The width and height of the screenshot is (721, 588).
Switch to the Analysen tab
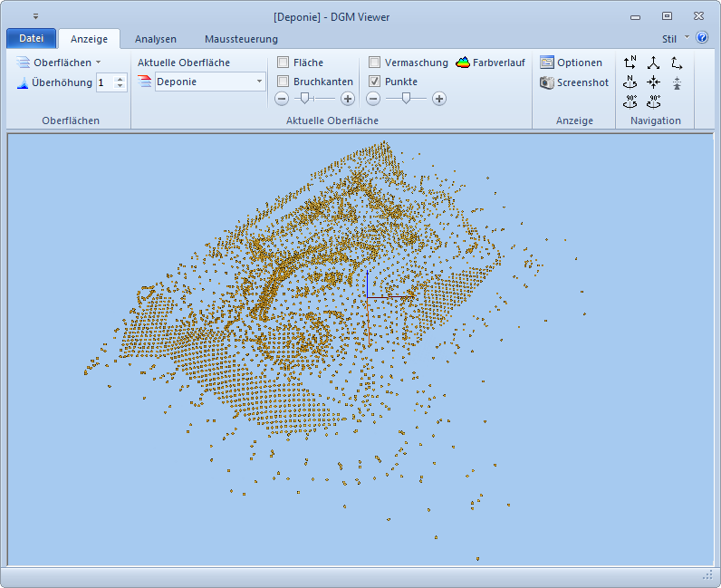pos(156,39)
